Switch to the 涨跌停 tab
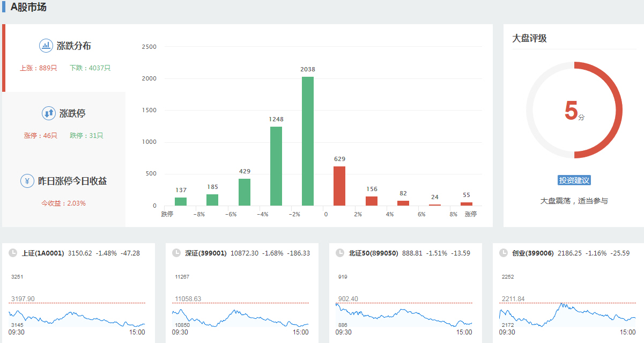This screenshot has height=343, width=644. tap(72, 114)
